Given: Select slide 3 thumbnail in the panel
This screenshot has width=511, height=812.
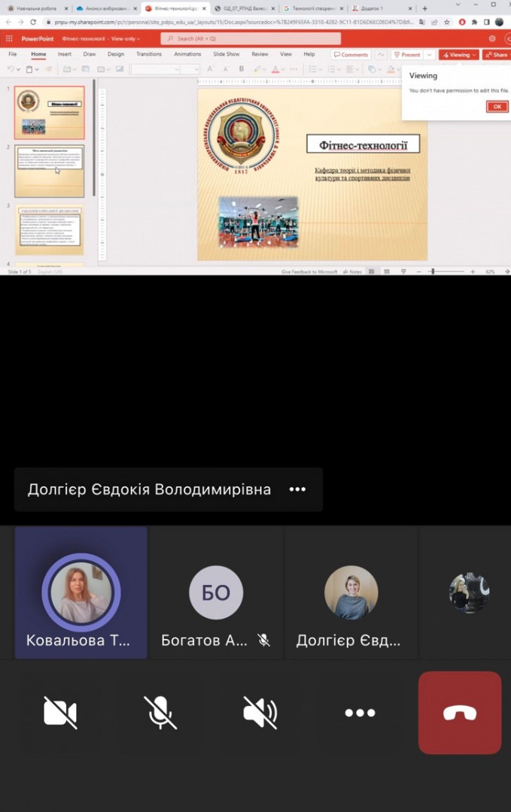Looking at the screenshot, I should (49, 229).
